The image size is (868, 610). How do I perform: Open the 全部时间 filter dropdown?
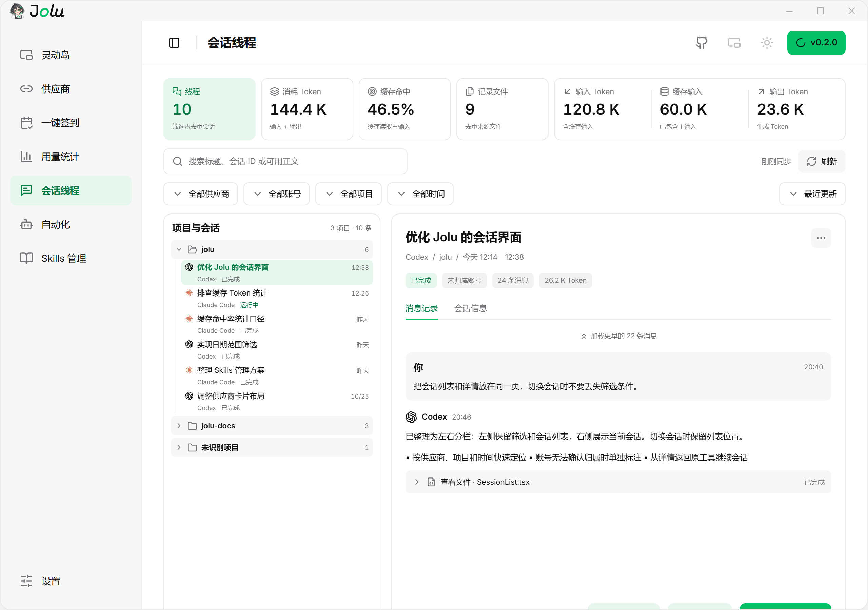420,194
